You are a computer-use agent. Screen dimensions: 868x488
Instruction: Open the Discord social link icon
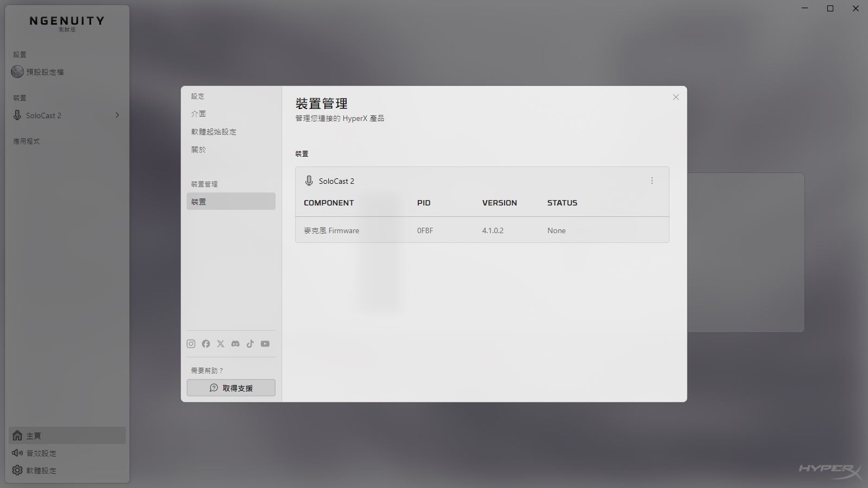tap(235, 344)
